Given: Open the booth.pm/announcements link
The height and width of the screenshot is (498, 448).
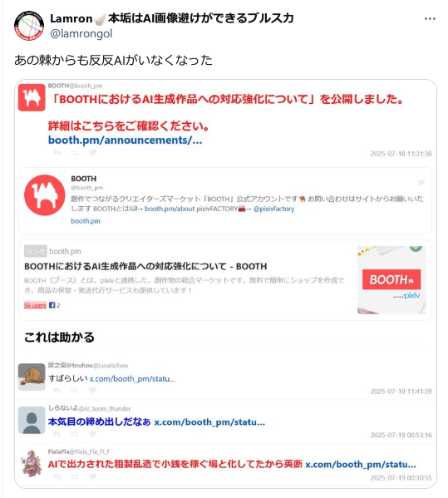Looking at the screenshot, I should [125, 140].
